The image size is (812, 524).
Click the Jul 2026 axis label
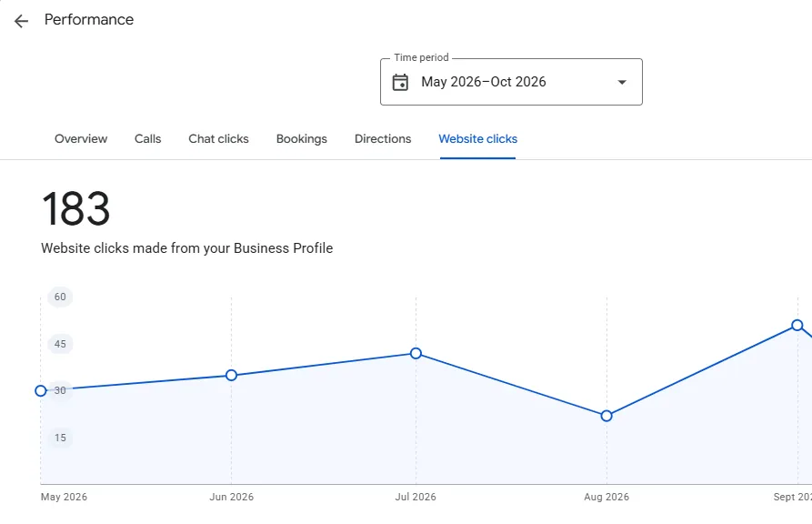click(416, 497)
